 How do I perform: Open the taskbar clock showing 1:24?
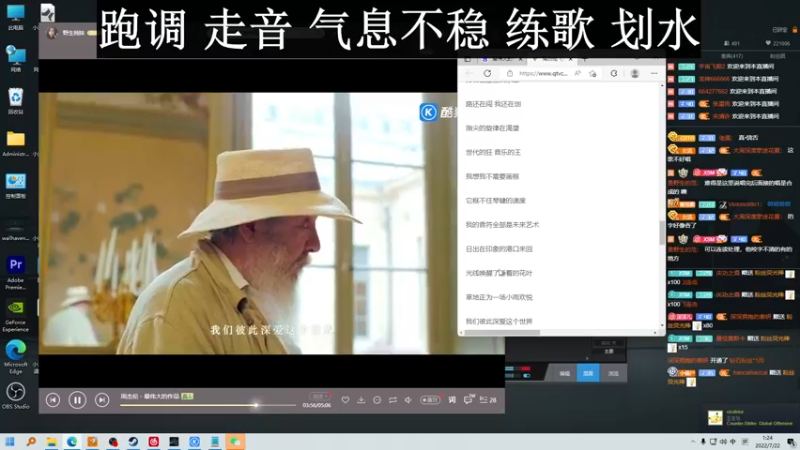pos(767,442)
